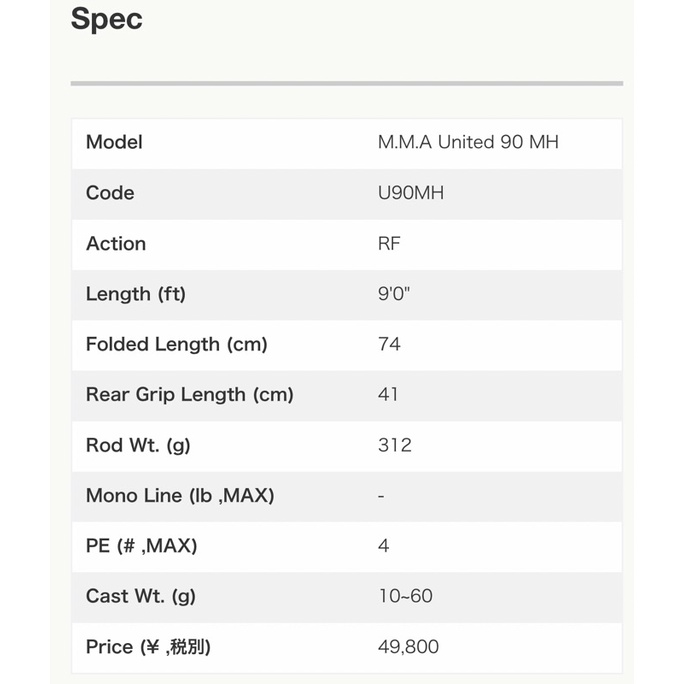Click the RF action value

390,243
